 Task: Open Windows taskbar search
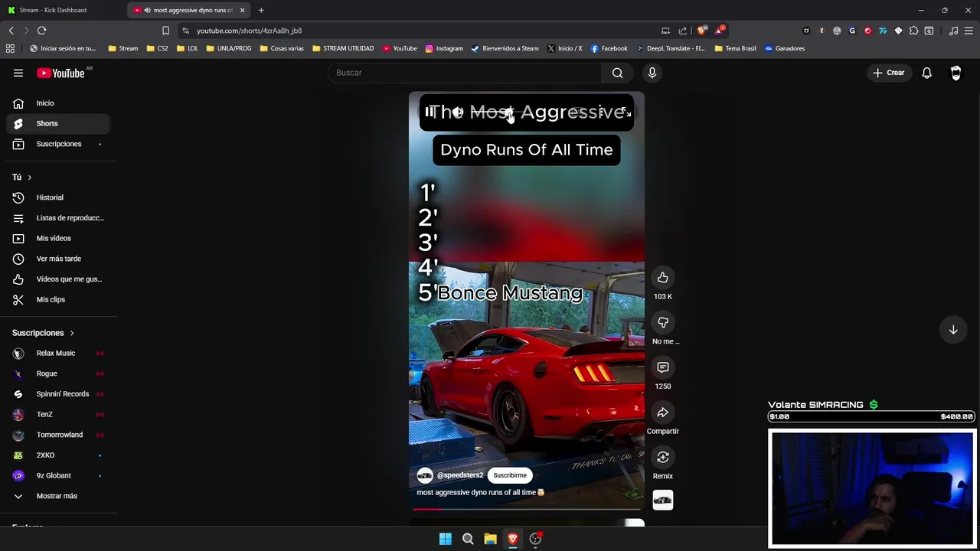coord(468,539)
